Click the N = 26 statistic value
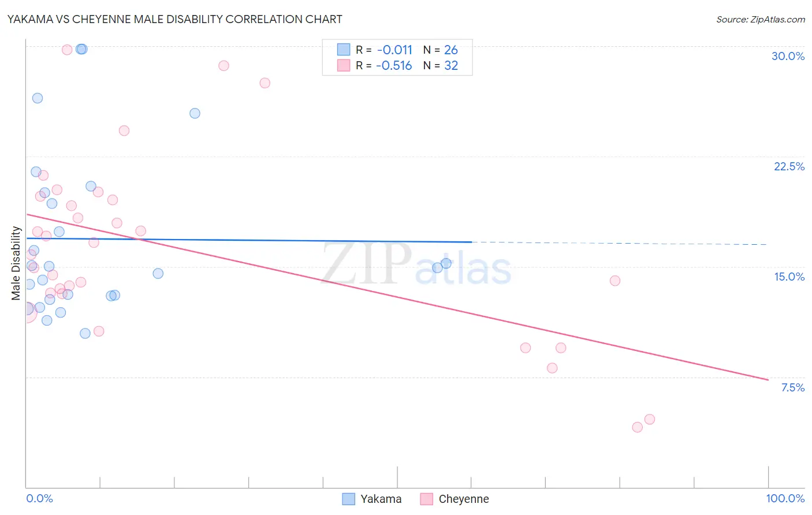This screenshot has height=515, width=812. pos(441,50)
